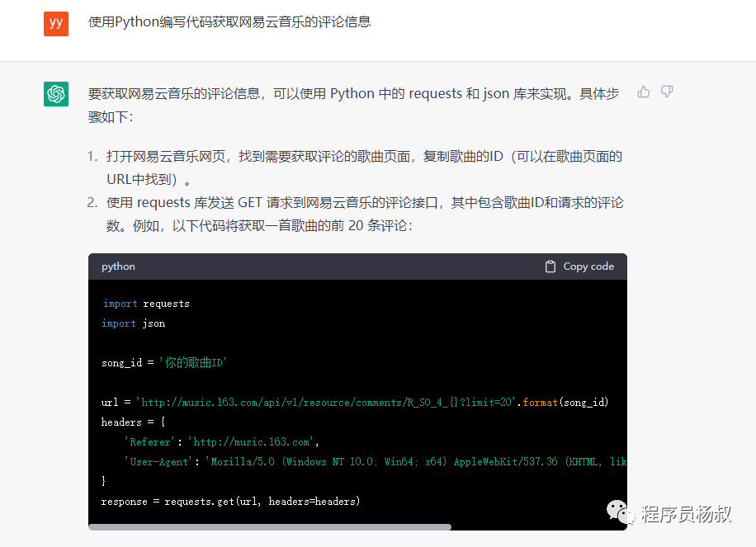
Task: Click the music.163.com API url string
Action: (326, 403)
